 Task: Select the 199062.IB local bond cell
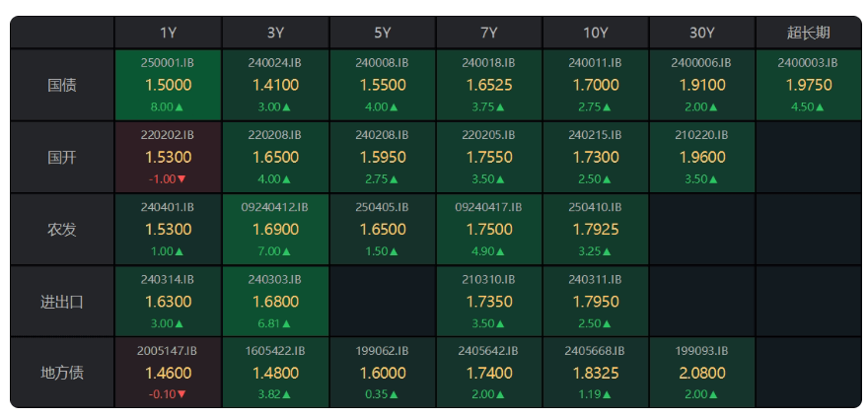[383, 374]
